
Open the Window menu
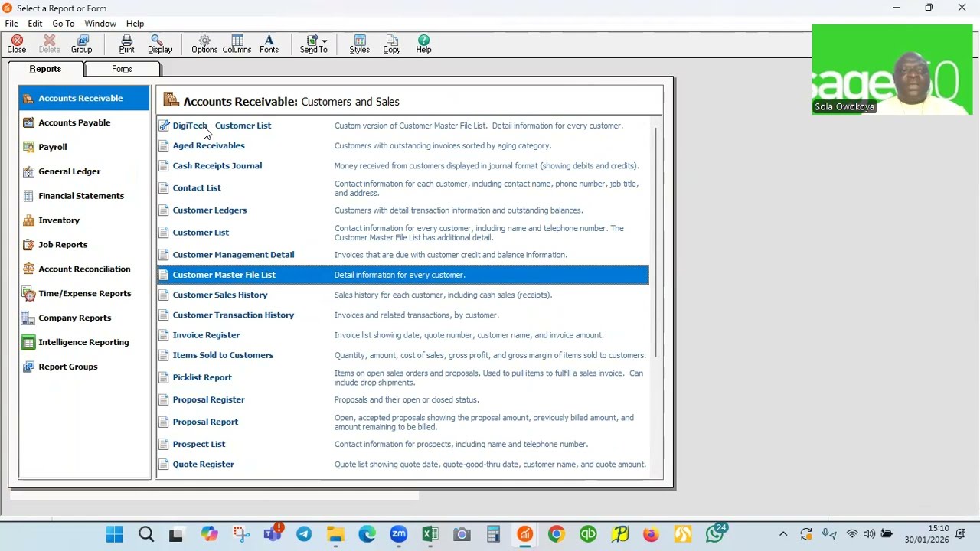click(100, 24)
